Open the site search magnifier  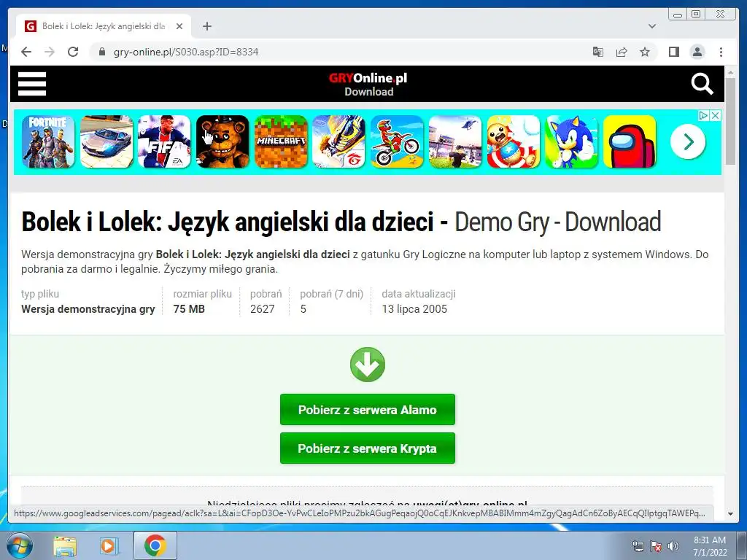(x=702, y=84)
